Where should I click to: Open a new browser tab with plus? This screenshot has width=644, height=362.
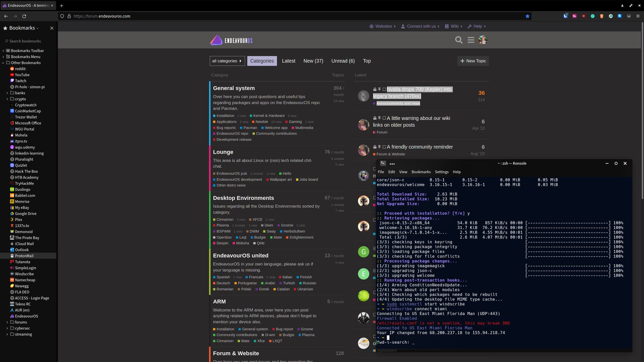pyautogui.click(x=61, y=5)
